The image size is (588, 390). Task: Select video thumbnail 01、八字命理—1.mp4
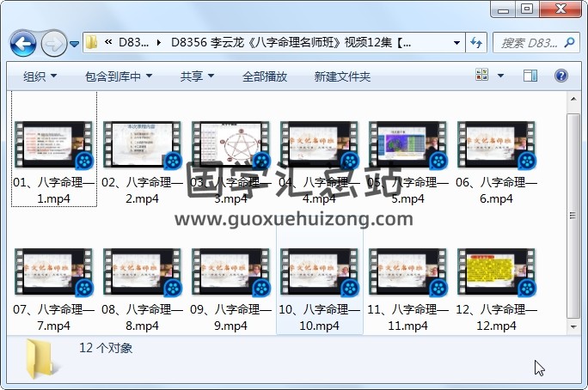(x=53, y=144)
